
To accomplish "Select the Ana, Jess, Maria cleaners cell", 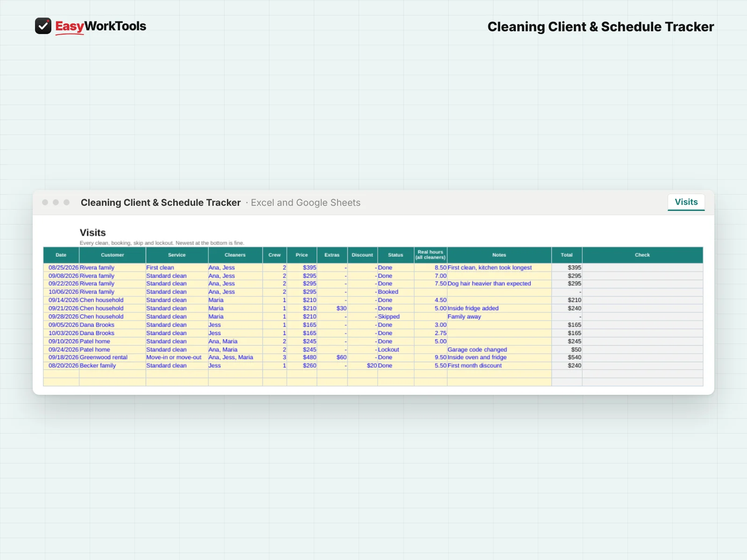I will (x=235, y=357).
